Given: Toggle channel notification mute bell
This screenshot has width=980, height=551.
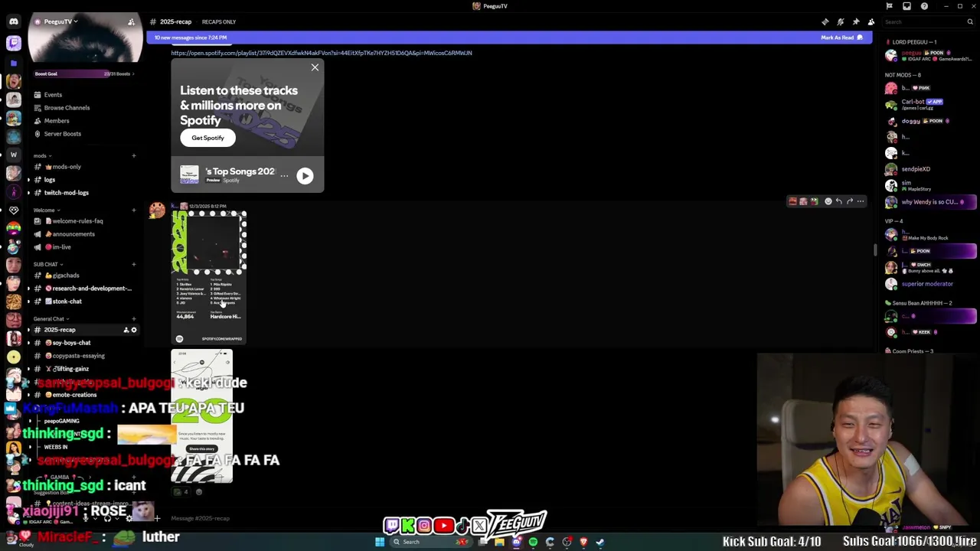Looking at the screenshot, I should coord(840,21).
